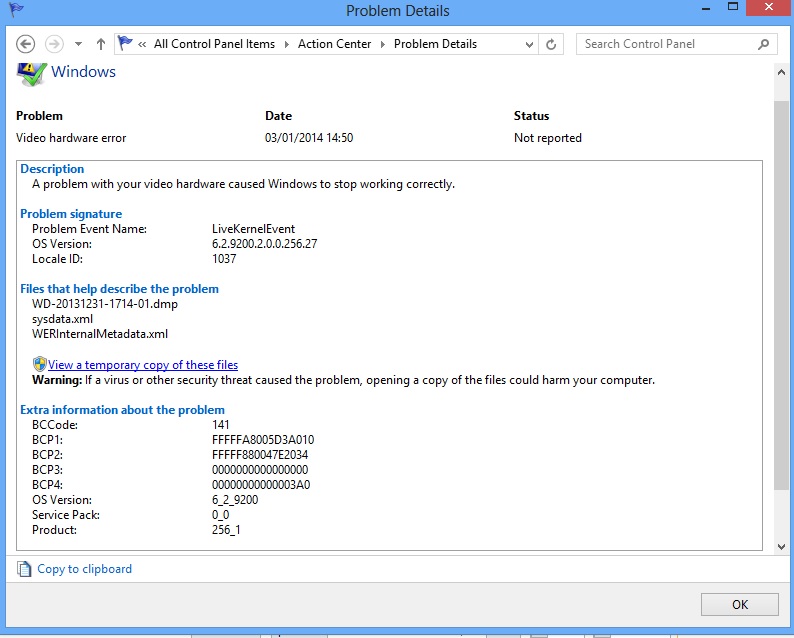The image size is (794, 638).
Task: Go to Action Center breadcrumb
Action: coord(334,44)
